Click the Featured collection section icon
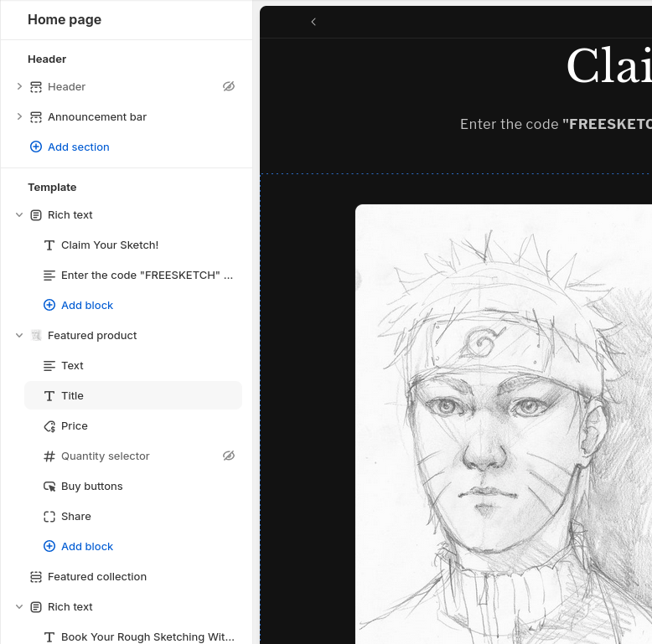 point(36,577)
